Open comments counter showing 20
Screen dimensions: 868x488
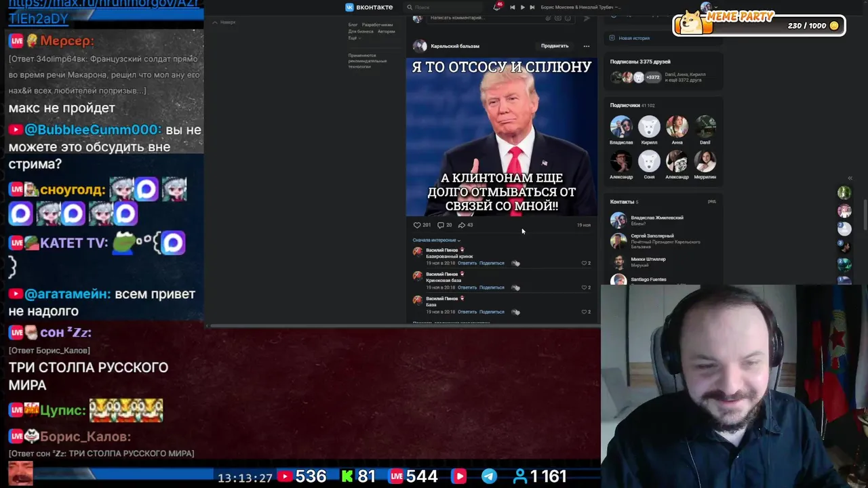point(444,225)
